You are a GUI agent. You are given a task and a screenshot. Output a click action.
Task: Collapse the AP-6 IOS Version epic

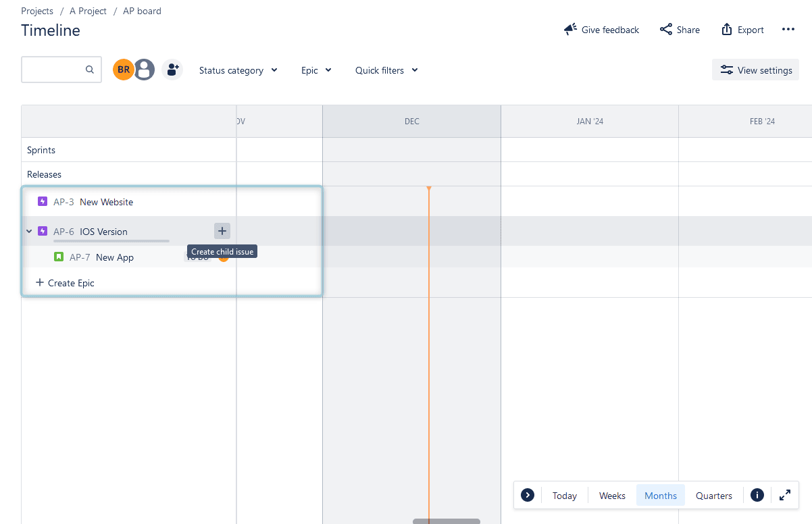28,231
